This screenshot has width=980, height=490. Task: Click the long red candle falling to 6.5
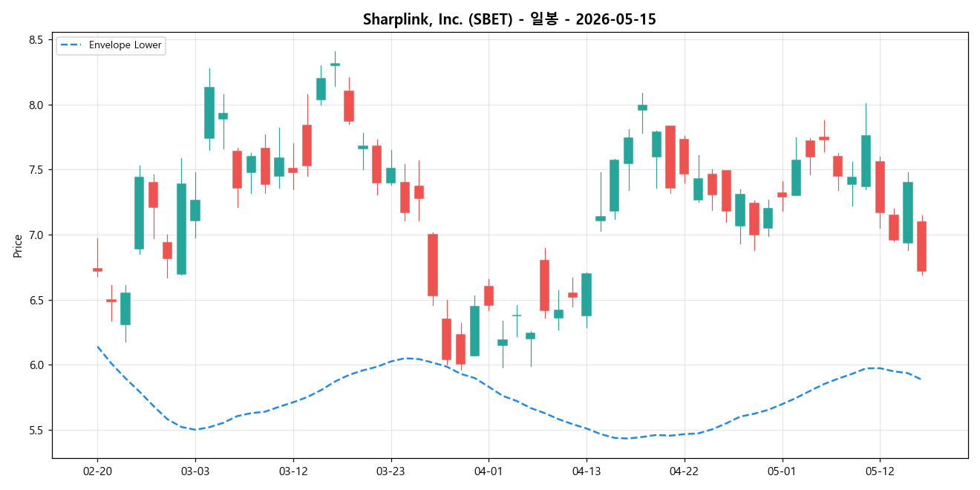[433, 265]
